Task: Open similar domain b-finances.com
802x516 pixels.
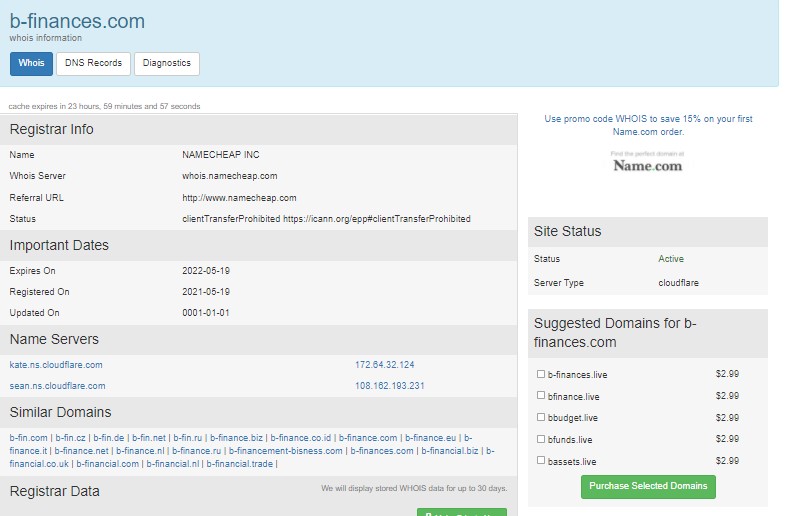Action: pyautogui.click(x=382, y=451)
